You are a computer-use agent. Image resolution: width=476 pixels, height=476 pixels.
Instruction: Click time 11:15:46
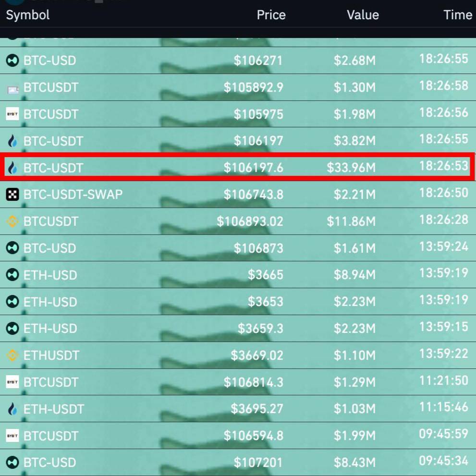443,407
